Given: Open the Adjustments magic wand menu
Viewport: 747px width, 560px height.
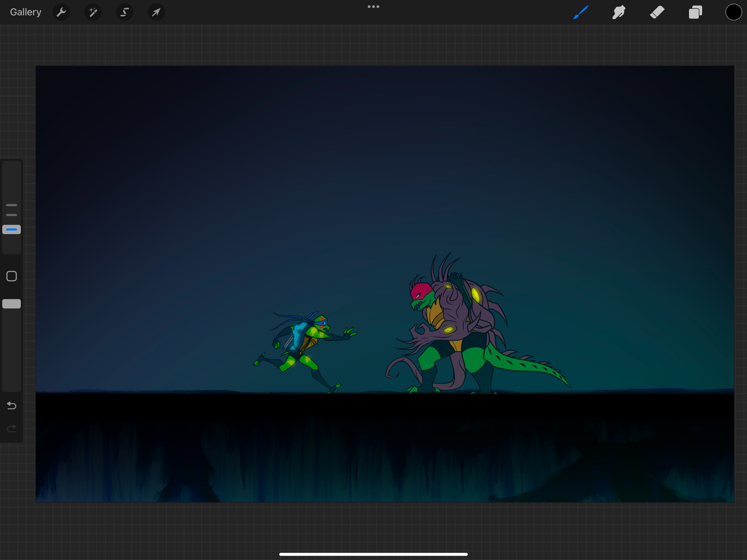Looking at the screenshot, I should pyautogui.click(x=93, y=12).
